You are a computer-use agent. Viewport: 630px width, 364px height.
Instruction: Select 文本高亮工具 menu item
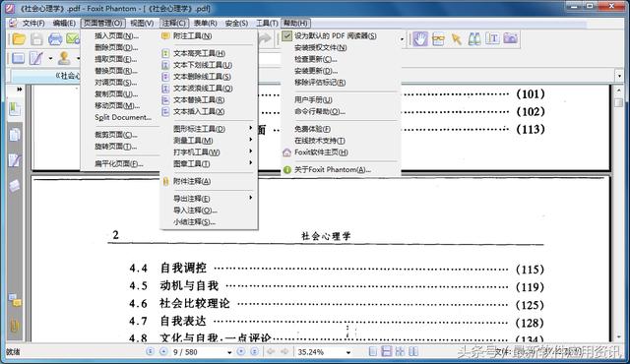click(x=199, y=53)
